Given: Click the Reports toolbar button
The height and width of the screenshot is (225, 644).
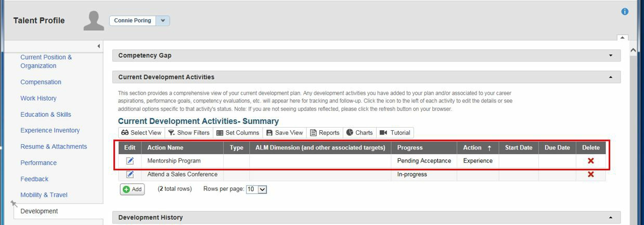Looking at the screenshot, I should [x=325, y=133].
